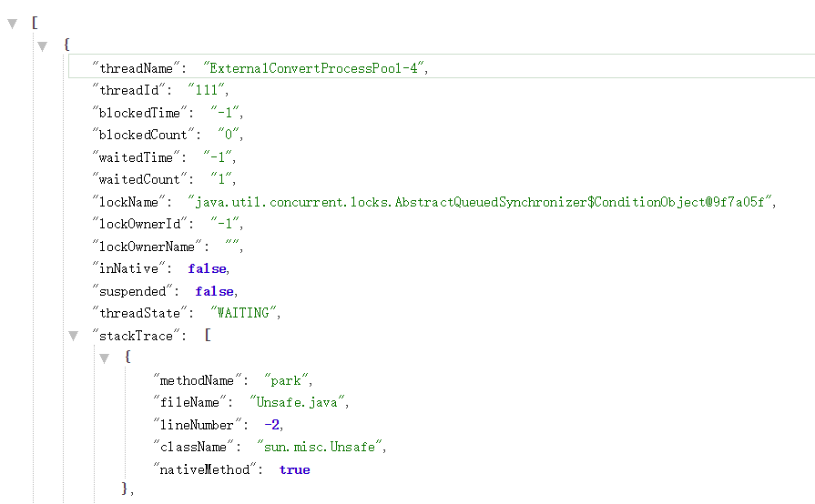
Task: Select the AbstractQueuedSynchronizer$ConditionObject lock value
Action: click(x=480, y=201)
